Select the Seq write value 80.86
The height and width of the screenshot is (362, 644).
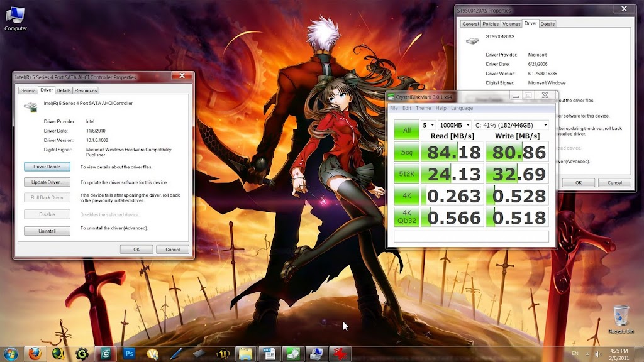(518, 152)
